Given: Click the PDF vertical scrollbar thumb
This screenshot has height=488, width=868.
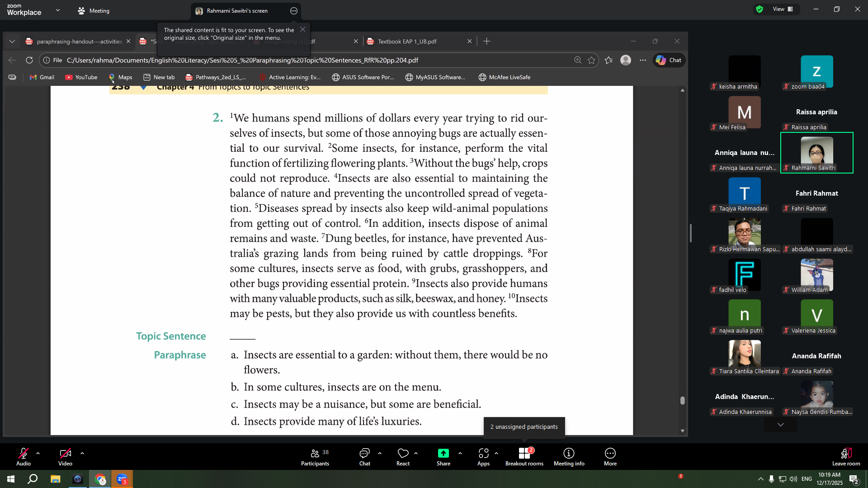Looking at the screenshot, I should (682, 400).
